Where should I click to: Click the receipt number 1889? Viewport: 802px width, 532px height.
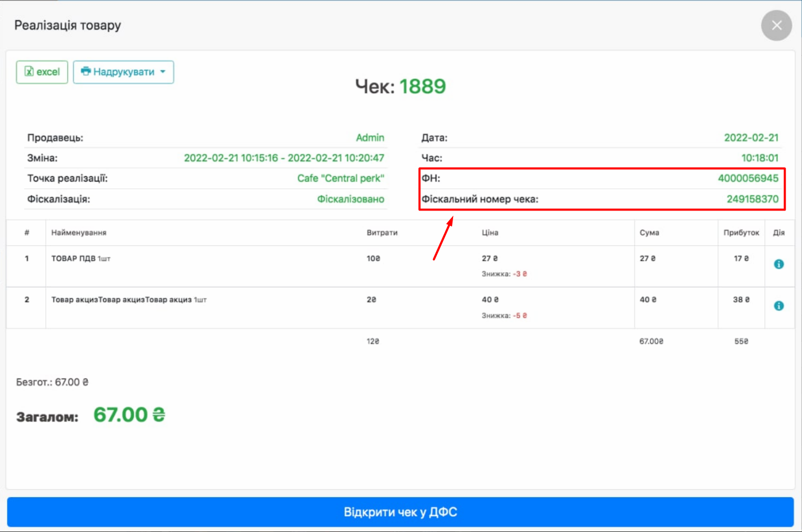tap(422, 86)
